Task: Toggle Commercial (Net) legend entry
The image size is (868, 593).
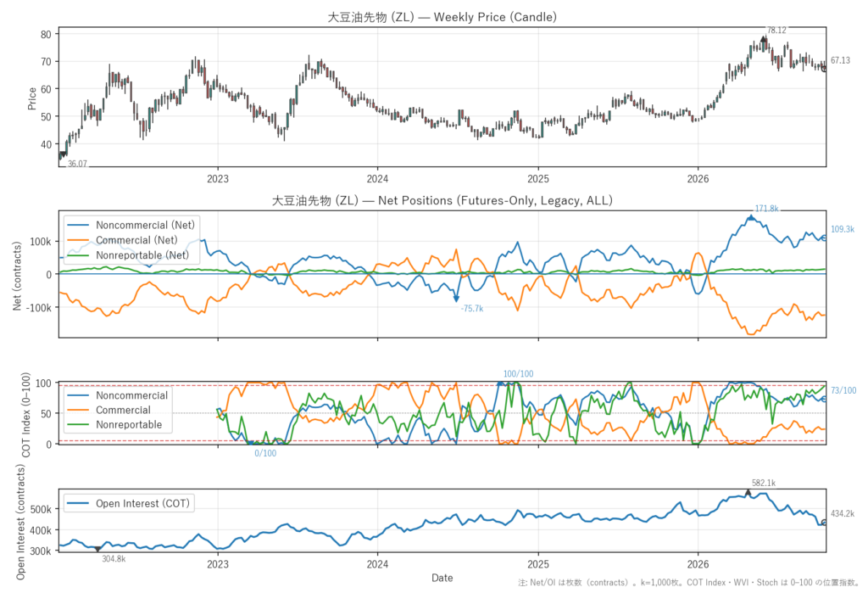Action: 122,240
